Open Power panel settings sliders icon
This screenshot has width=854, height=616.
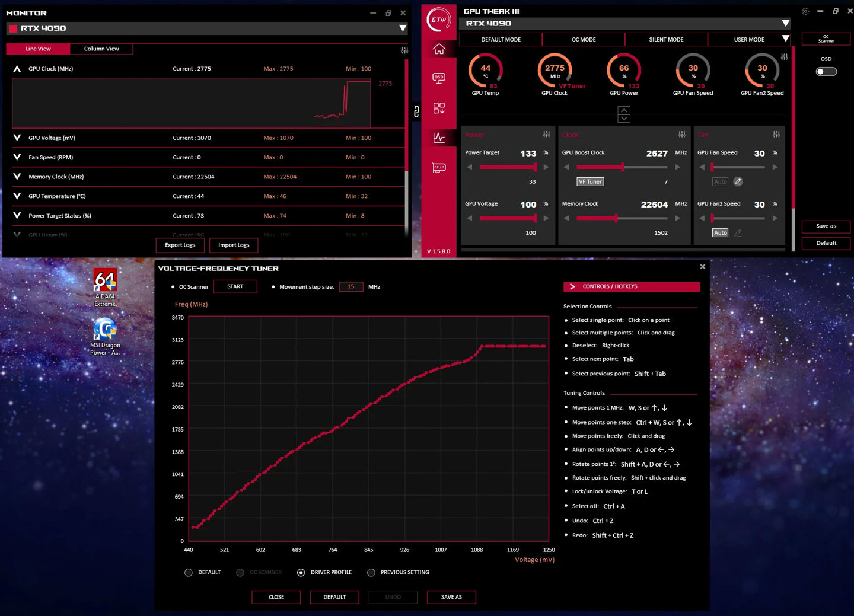tap(546, 135)
